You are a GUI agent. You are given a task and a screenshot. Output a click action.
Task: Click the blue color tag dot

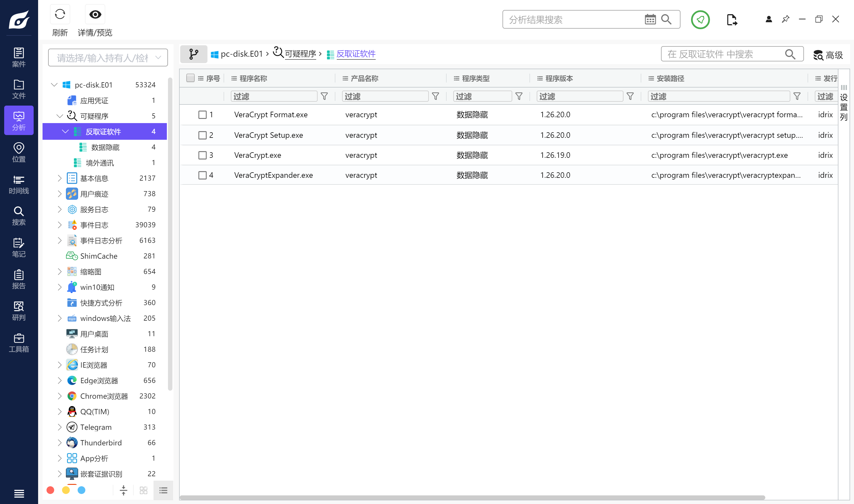81,490
